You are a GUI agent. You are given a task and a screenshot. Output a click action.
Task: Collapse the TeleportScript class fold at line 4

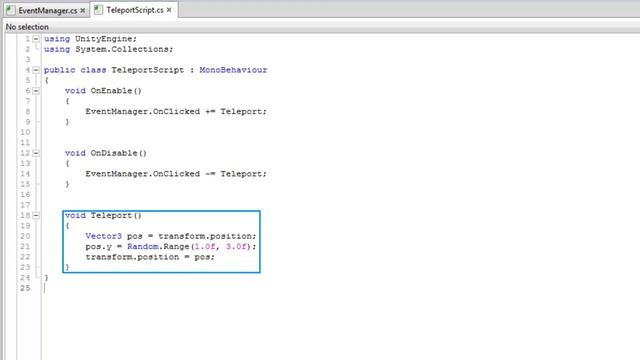36,70
